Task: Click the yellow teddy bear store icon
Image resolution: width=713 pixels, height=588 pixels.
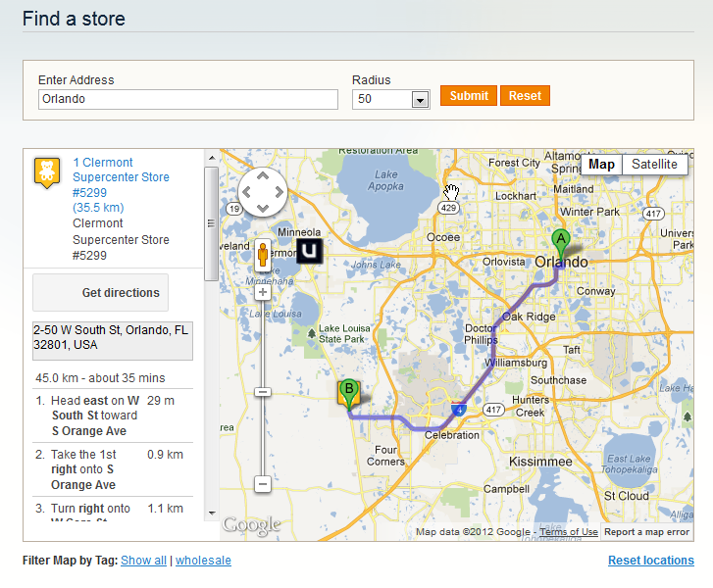Action: tap(47, 172)
